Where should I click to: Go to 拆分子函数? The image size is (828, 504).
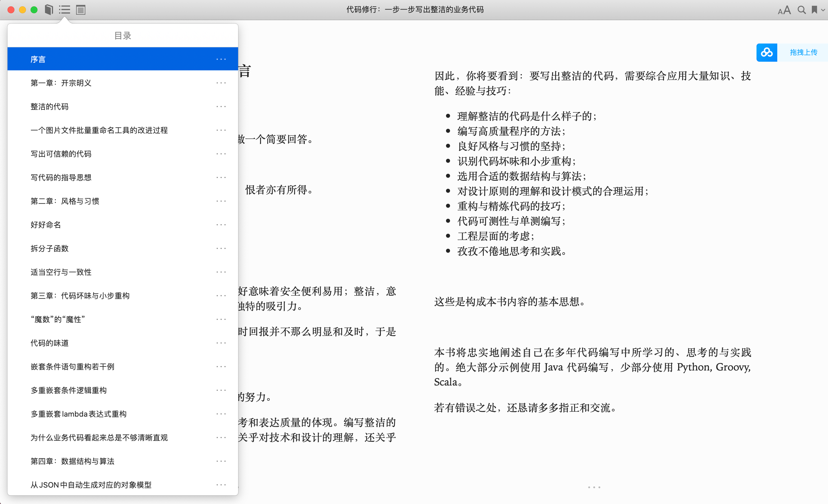[123, 248]
